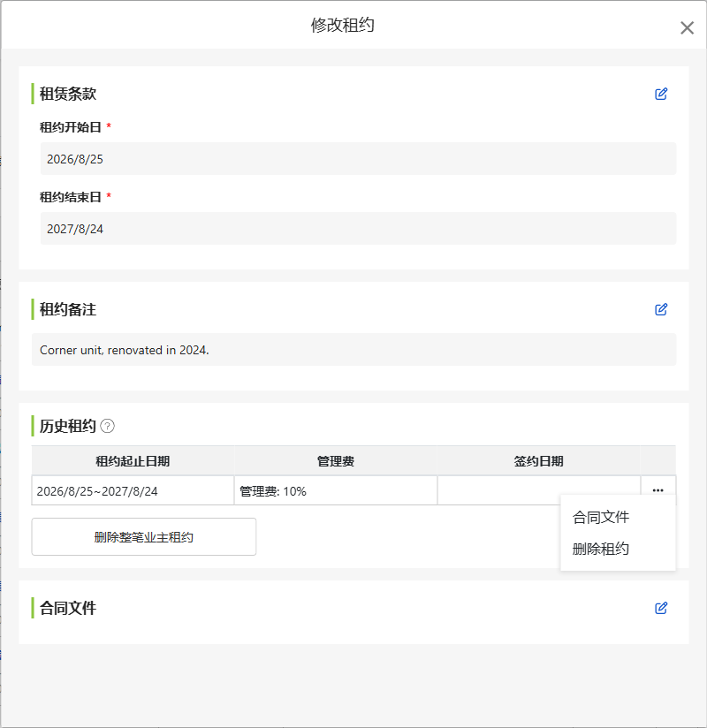Click the 租约开始日 field showing 2026/8/25
707x728 pixels.
(x=358, y=159)
